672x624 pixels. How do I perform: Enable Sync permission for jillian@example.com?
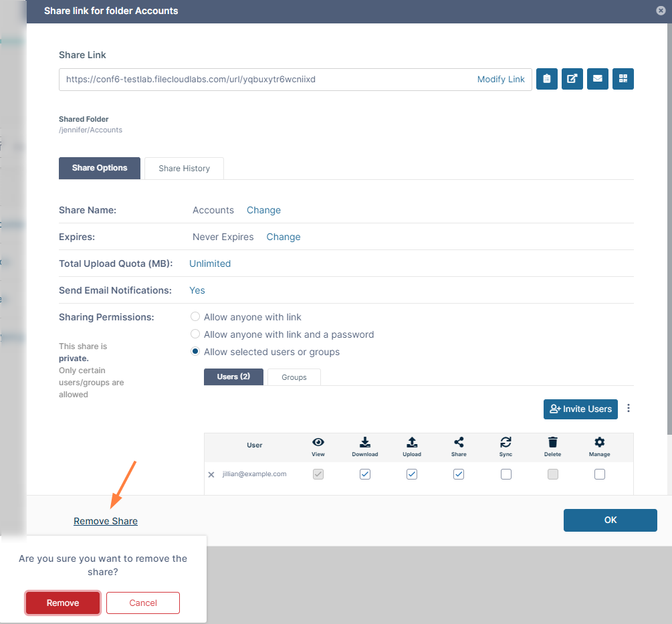pyautogui.click(x=506, y=474)
